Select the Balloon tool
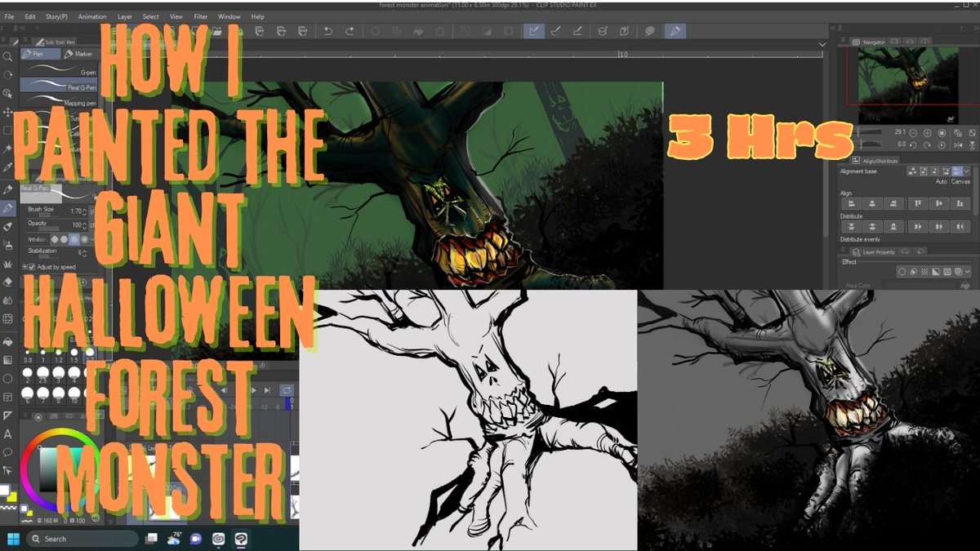Viewport: 980px width, 551px height. (x=7, y=452)
